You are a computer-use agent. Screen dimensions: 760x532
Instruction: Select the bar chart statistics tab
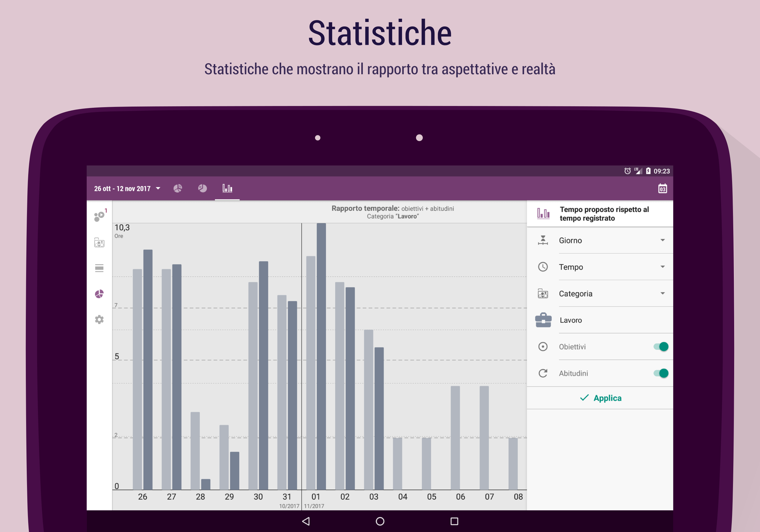pos(227,189)
